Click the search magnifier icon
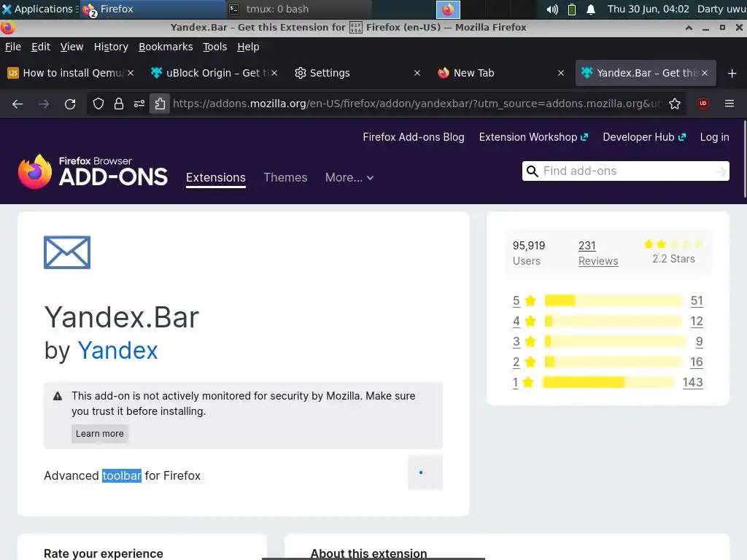The image size is (747, 560). tap(532, 171)
